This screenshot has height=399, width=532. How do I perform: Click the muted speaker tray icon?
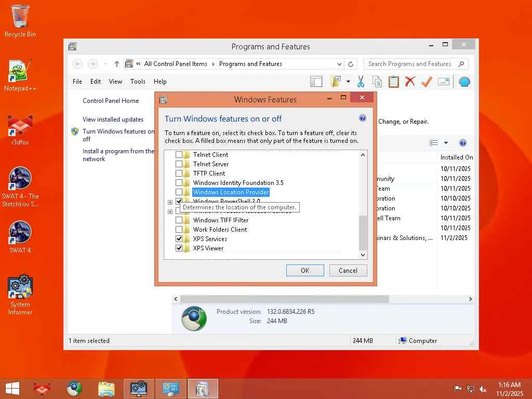pyautogui.click(x=483, y=389)
